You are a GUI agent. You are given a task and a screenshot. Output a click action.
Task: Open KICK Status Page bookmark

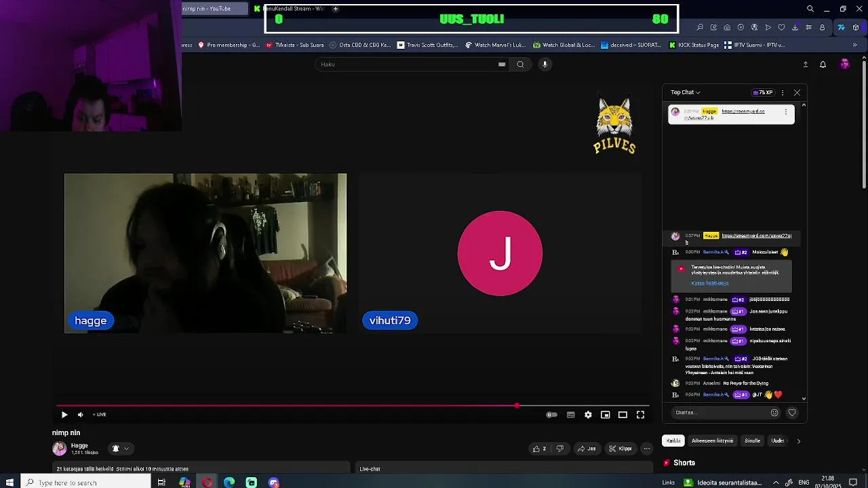tap(694, 45)
